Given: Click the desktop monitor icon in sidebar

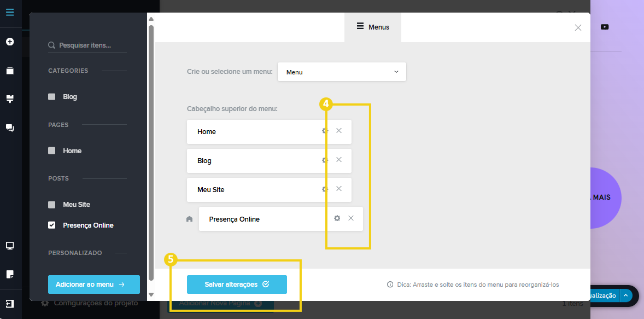Looking at the screenshot, I should [x=10, y=246].
